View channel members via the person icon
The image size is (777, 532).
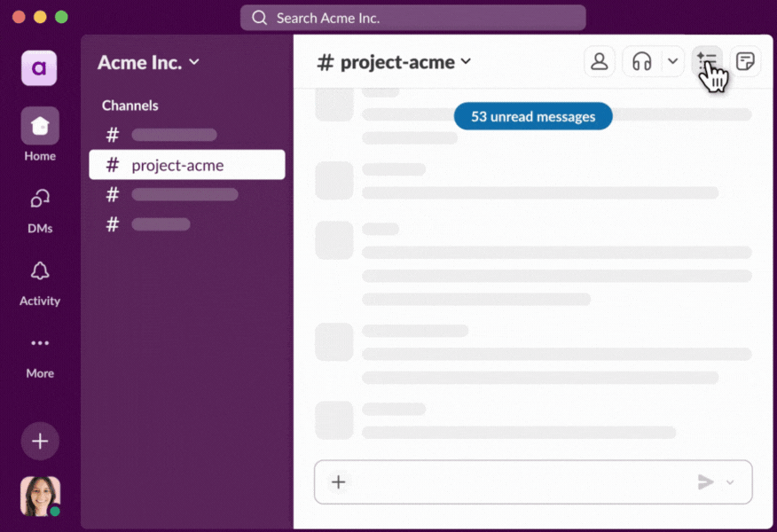click(x=599, y=61)
